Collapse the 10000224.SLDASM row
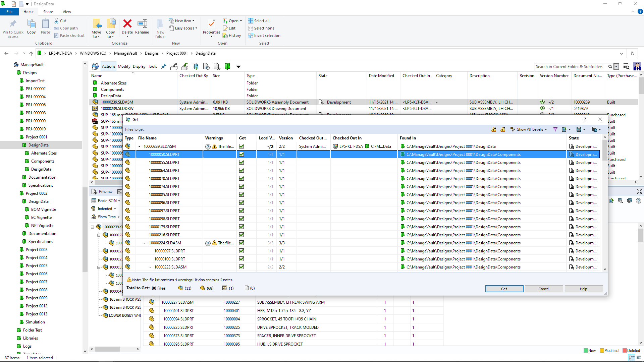644x362 pixels. pos(145,243)
